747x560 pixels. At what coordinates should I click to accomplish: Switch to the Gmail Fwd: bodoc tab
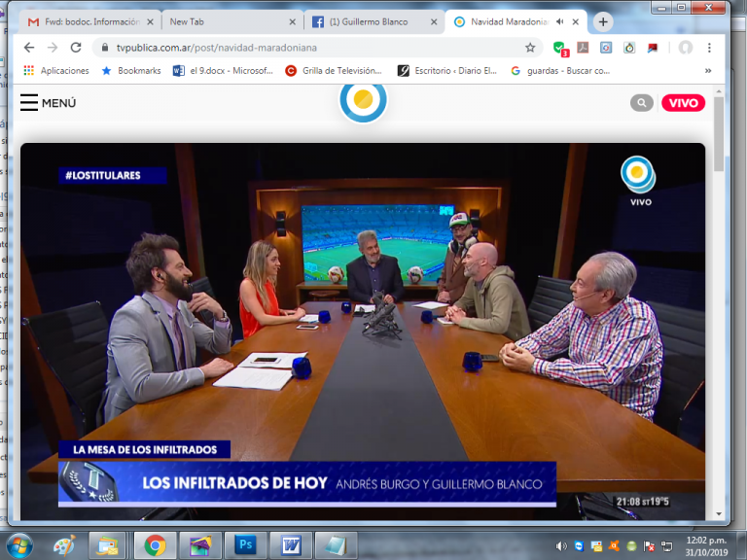[88, 21]
